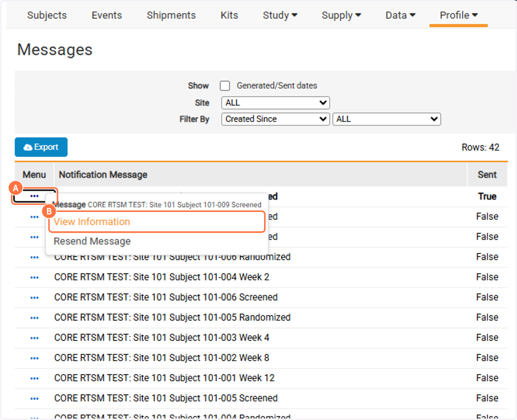517x420 pixels.
Task: Click False in the Subject 101-004 Week 2 row
Action: [487, 277]
